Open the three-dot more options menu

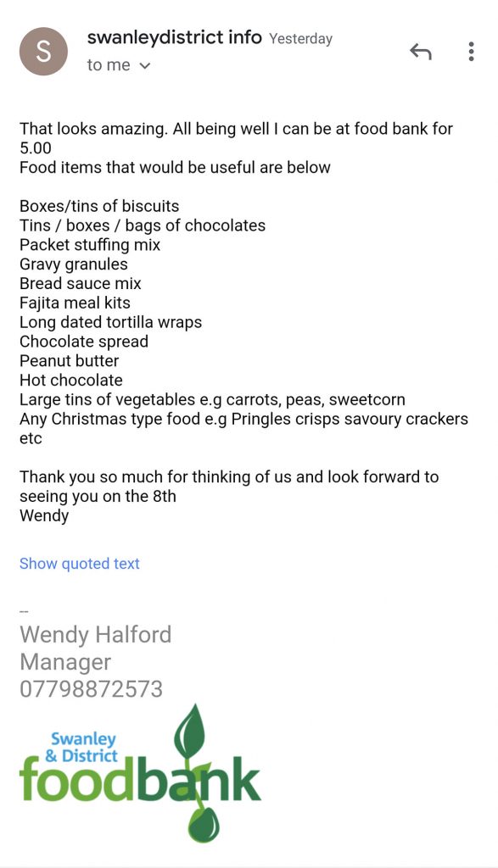[471, 52]
